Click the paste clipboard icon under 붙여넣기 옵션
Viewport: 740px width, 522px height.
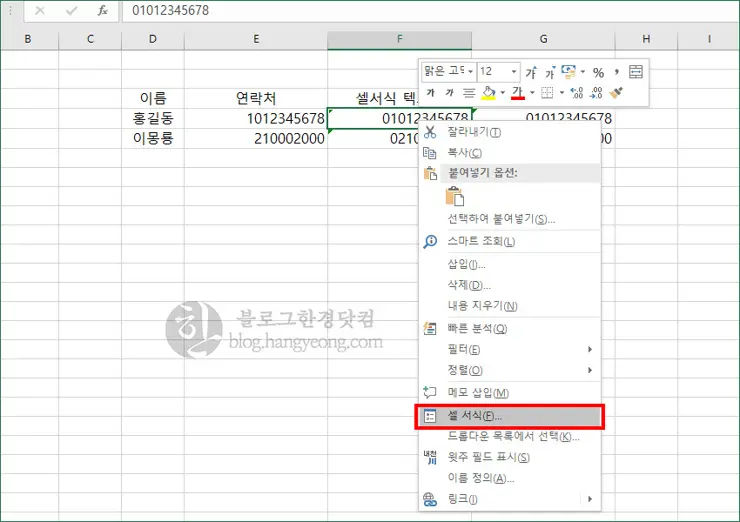pos(454,196)
